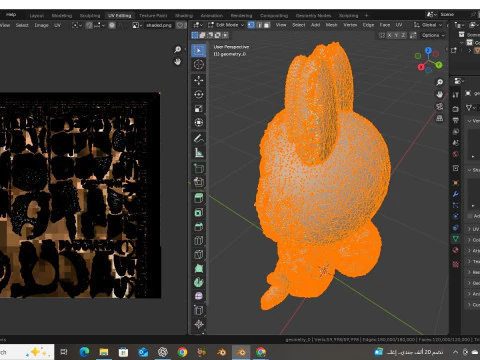Select the Extrude Region tool
480x360 pixels.
(x=199, y=198)
